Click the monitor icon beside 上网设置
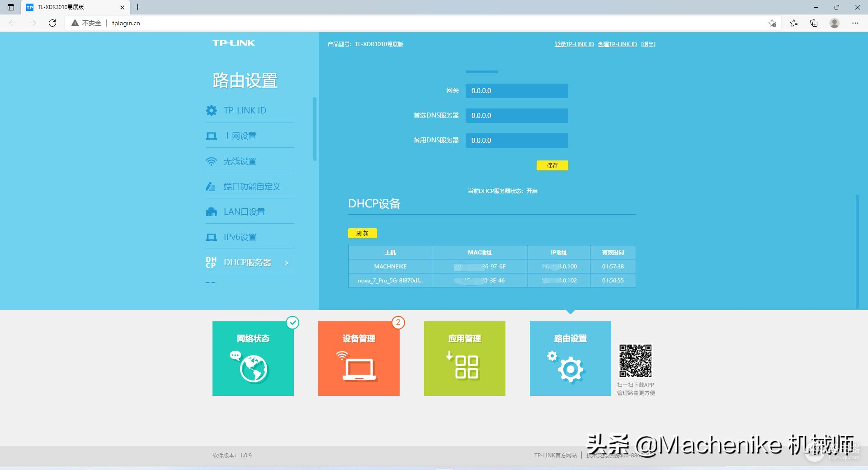 [211, 136]
